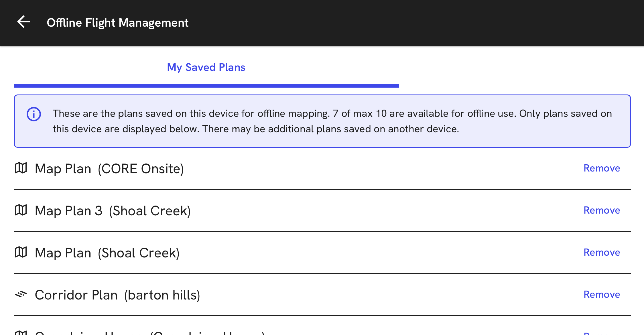Click the info icon in the notice banner
Image resolution: width=644 pixels, height=335 pixels.
pos(34,114)
